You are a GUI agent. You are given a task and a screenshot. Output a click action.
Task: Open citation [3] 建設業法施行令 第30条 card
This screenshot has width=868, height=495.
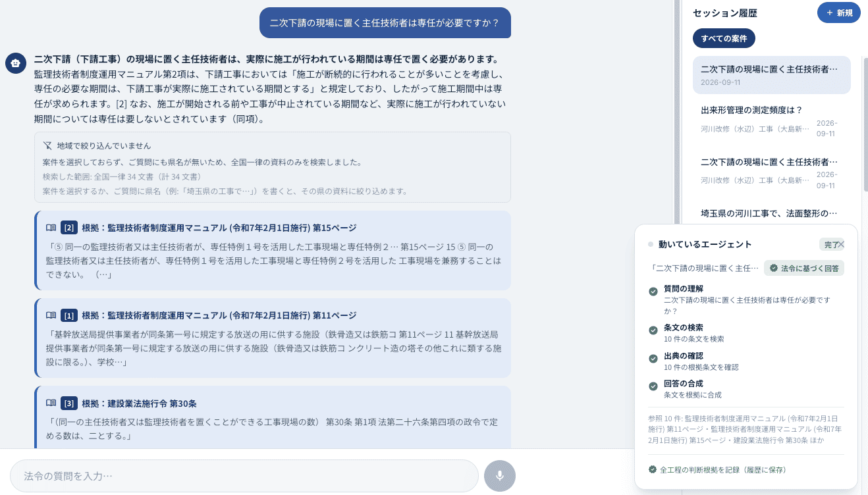point(273,417)
